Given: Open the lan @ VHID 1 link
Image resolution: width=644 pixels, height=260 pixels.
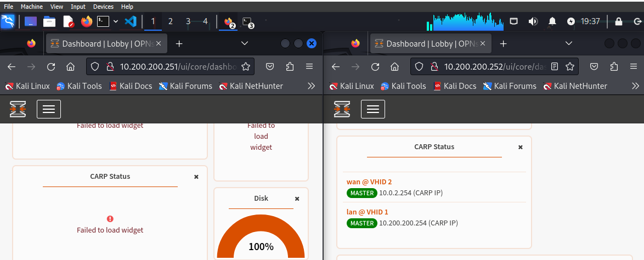Looking at the screenshot, I should click(367, 212).
